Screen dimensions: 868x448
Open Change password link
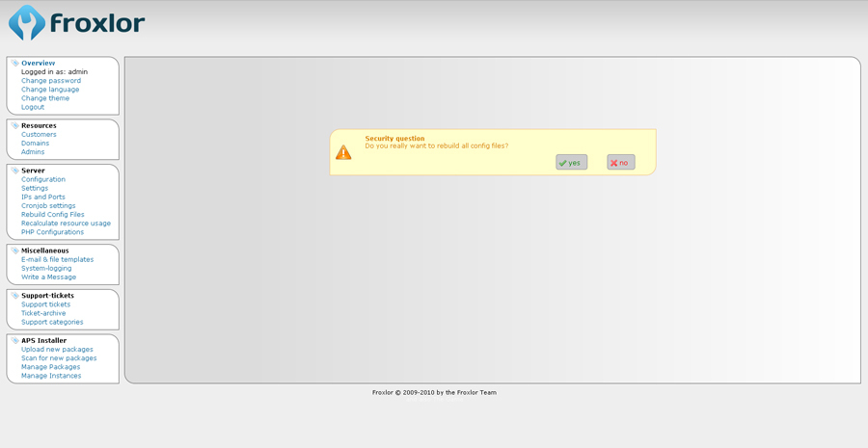pos(51,81)
